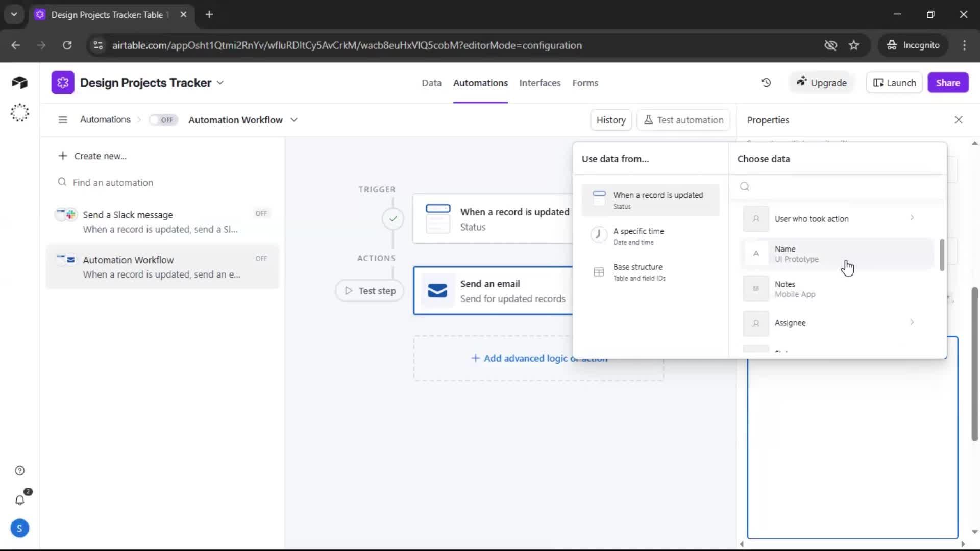Open base history clock icon
The height and width of the screenshot is (551, 980).
pos(766,83)
